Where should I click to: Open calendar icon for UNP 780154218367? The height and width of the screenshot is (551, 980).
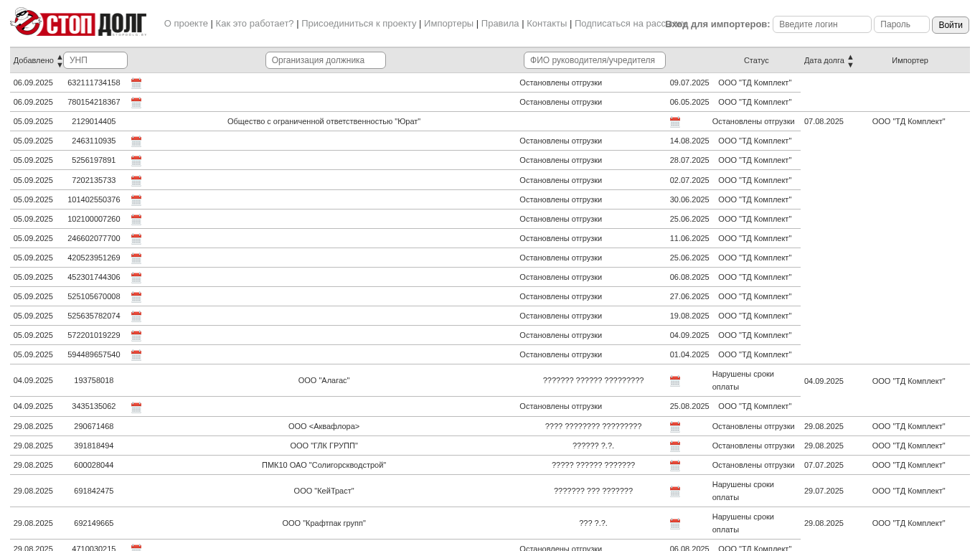click(136, 103)
